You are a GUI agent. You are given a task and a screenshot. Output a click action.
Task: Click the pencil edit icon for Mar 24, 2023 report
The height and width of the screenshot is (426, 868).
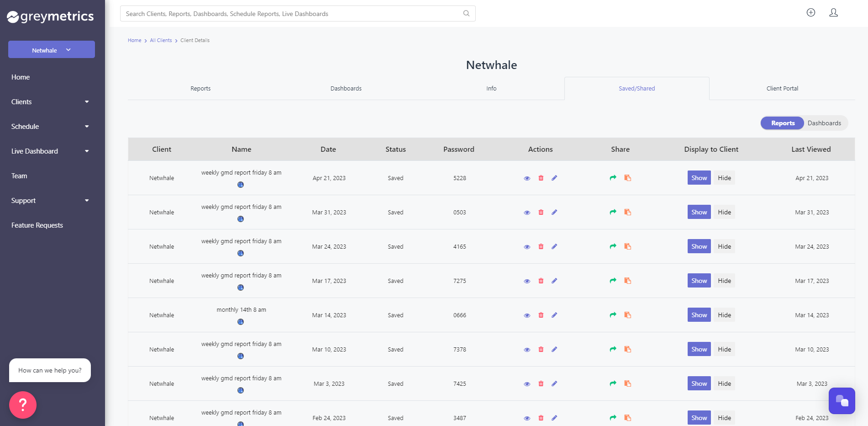pos(554,246)
